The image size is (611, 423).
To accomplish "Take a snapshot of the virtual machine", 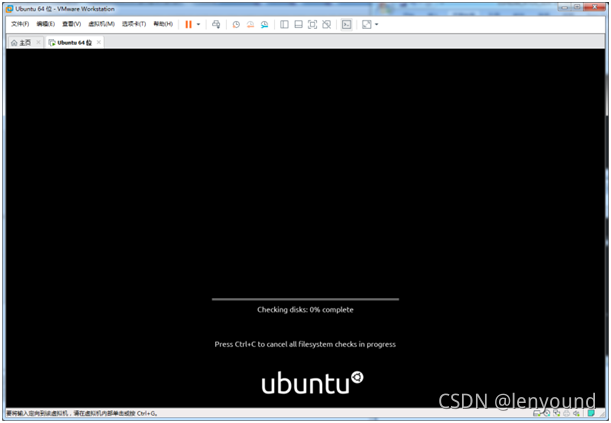I will [x=236, y=25].
